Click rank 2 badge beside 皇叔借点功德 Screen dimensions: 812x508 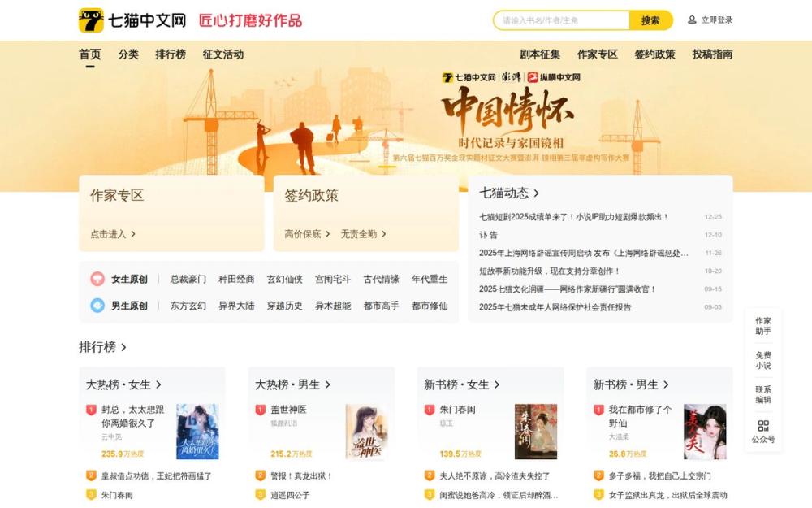91,475
